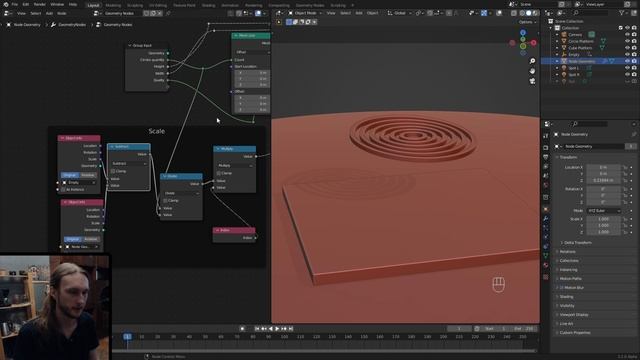Open the Object properties tab icon
This screenshot has width=640, height=360.
click(546, 209)
